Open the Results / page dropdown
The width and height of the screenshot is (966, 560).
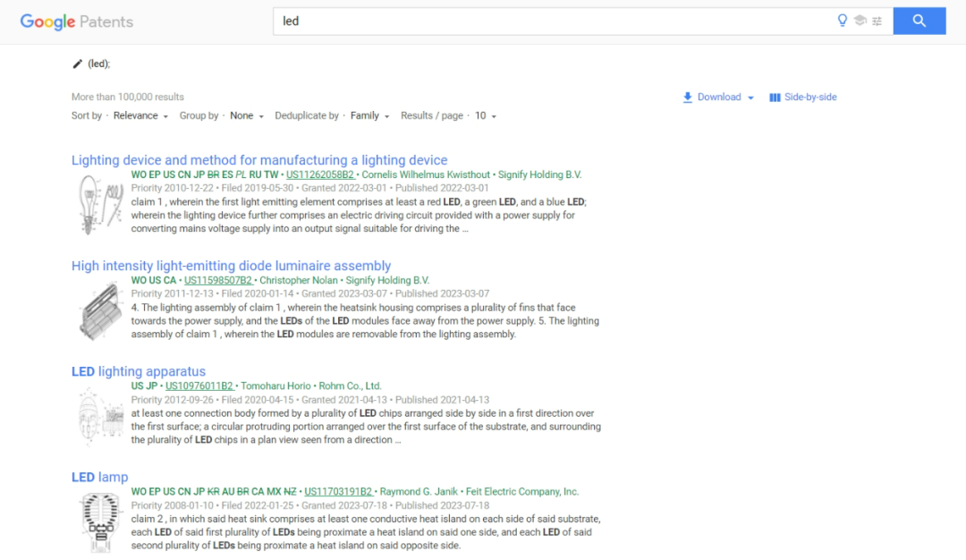(483, 115)
